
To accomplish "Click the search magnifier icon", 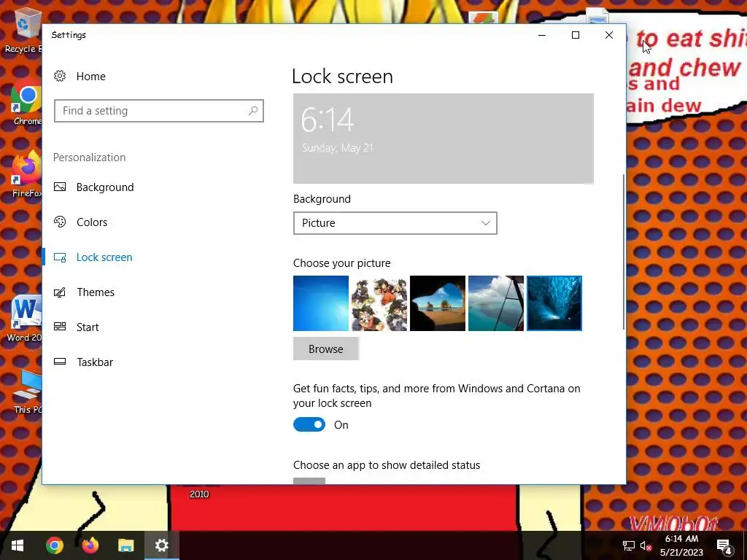I will (x=253, y=111).
